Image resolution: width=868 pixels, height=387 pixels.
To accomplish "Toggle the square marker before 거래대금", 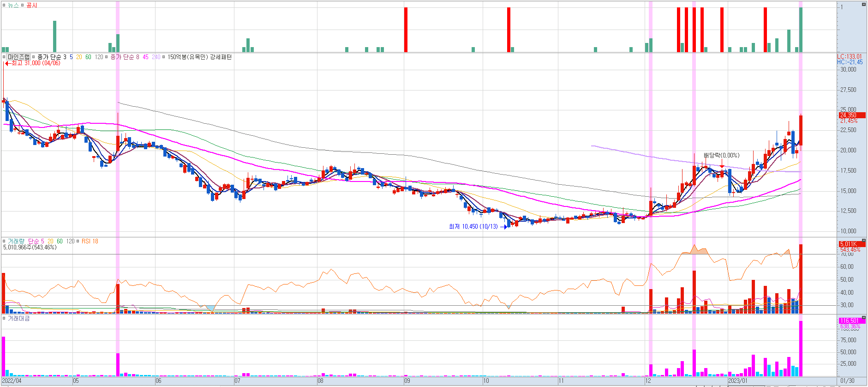I will 4,318.
